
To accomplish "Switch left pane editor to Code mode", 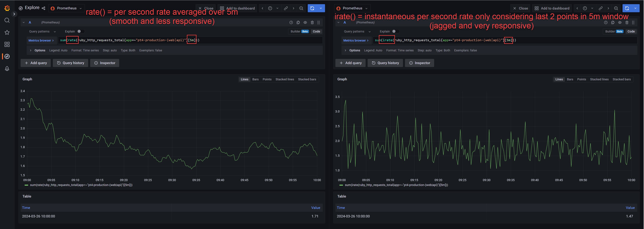I will click(x=316, y=31).
